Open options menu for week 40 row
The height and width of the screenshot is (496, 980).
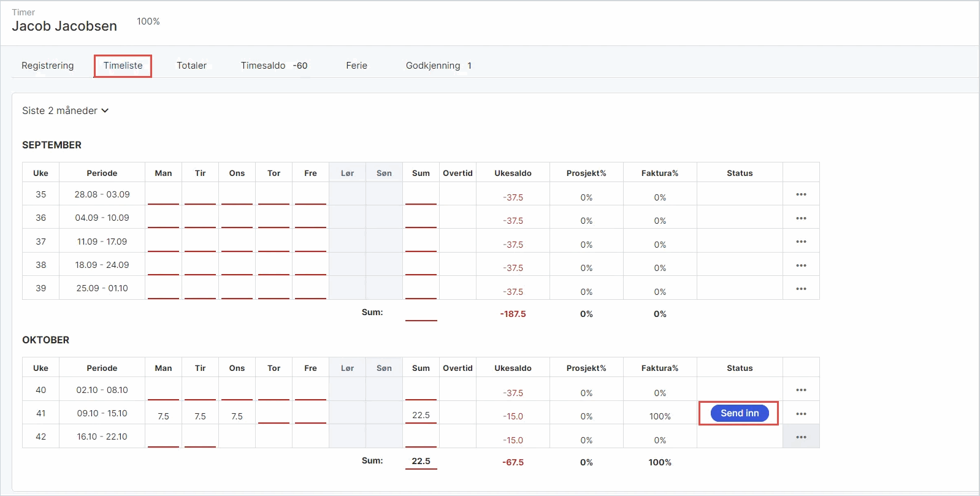click(801, 390)
